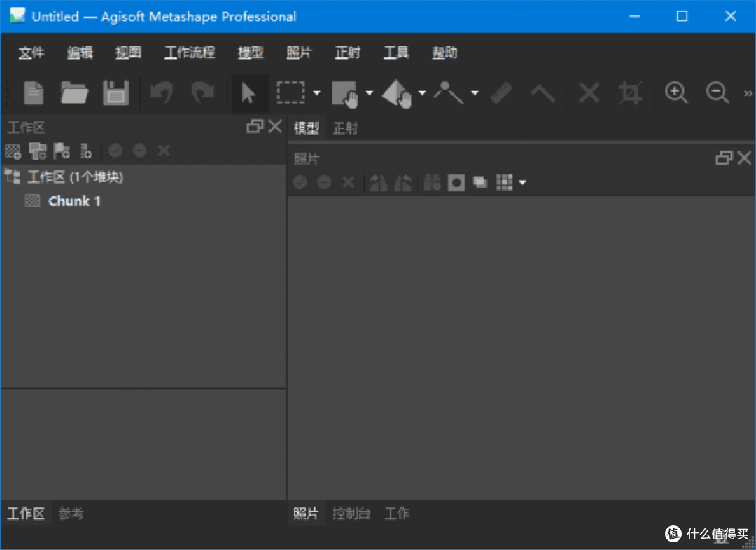The width and height of the screenshot is (756, 550).
Task: Float the 工作区 panel
Action: coord(255,127)
